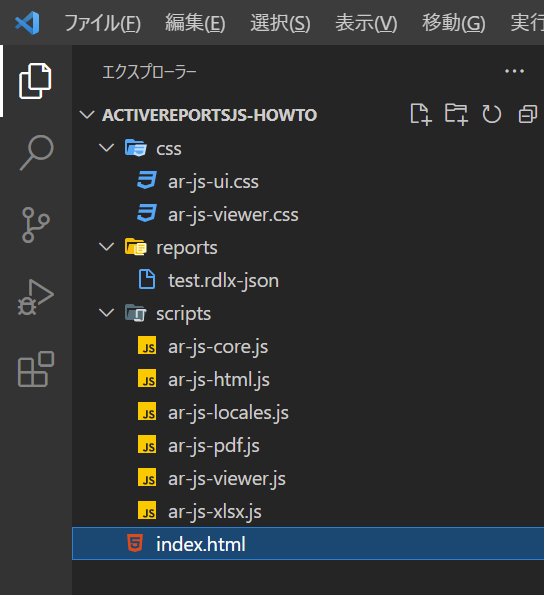Open the explorer more actions ellipsis
Image resolution: width=544 pixels, height=595 pixels.
[x=514, y=71]
